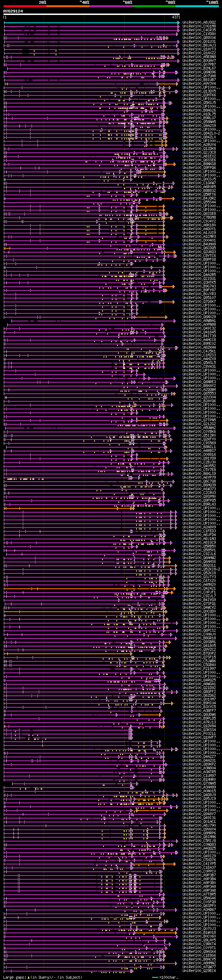Viewport: 222px width, 980px height.
Task: Click UniRef100_A8K180 label
Action: [199, 225]
